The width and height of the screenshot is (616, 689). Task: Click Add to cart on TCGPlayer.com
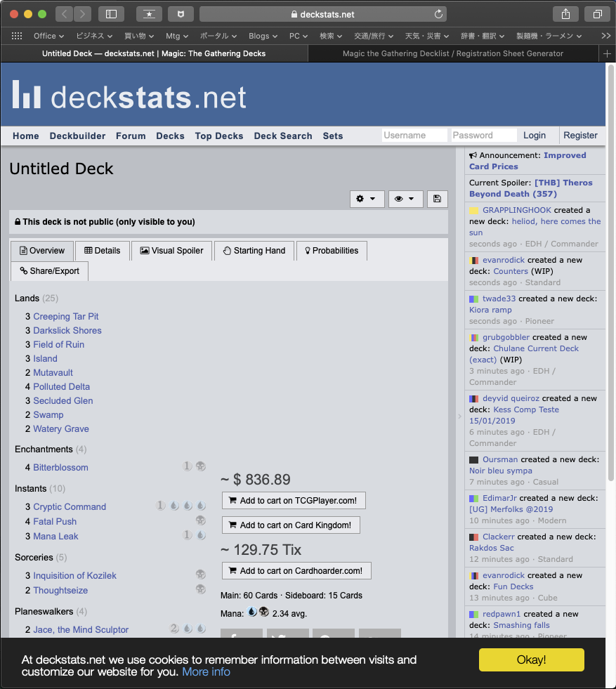tap(294, 501)
